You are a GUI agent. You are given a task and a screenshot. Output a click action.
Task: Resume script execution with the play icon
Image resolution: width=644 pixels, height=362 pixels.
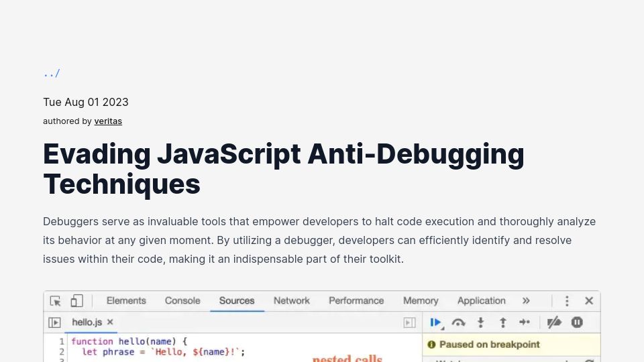(436, 322)
